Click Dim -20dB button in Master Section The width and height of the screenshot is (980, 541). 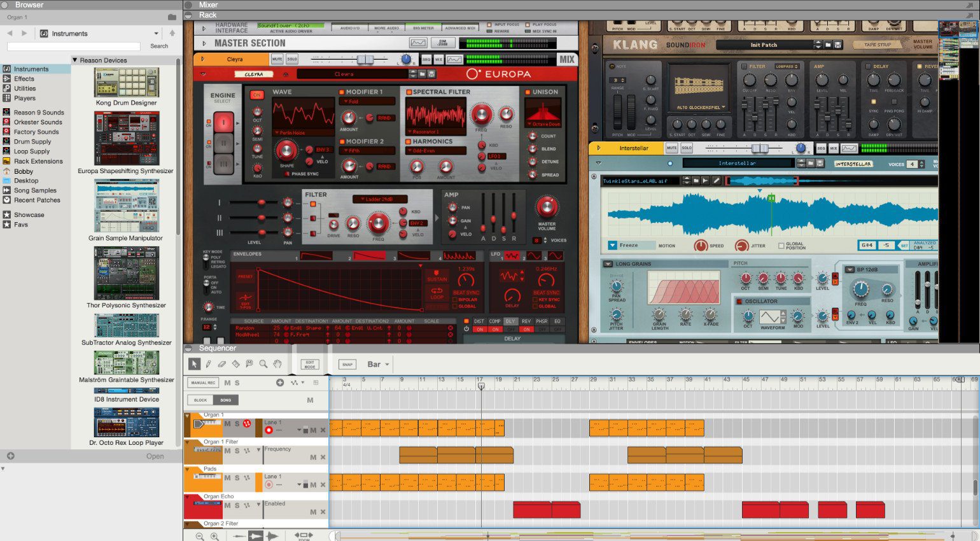click(x=443, y=43)
